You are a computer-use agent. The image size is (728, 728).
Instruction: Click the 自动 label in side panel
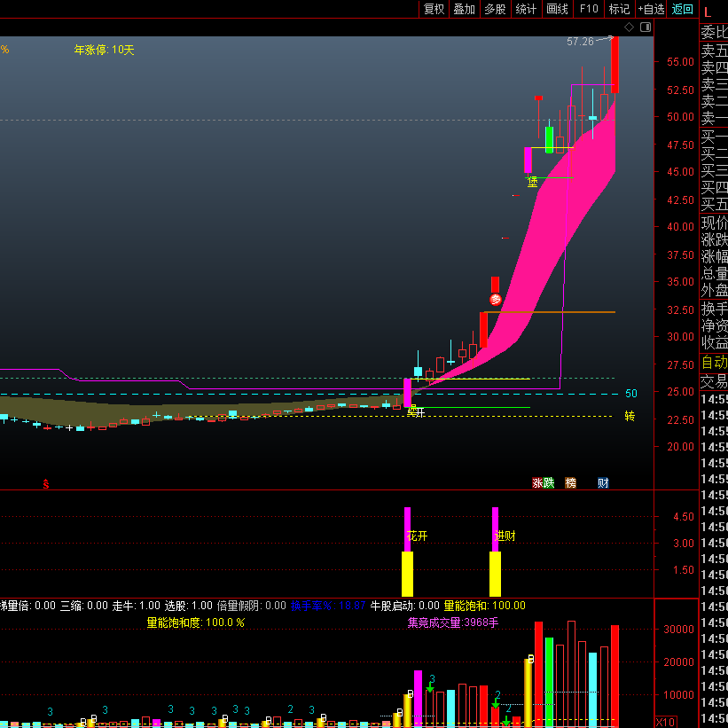pos(714,362)
